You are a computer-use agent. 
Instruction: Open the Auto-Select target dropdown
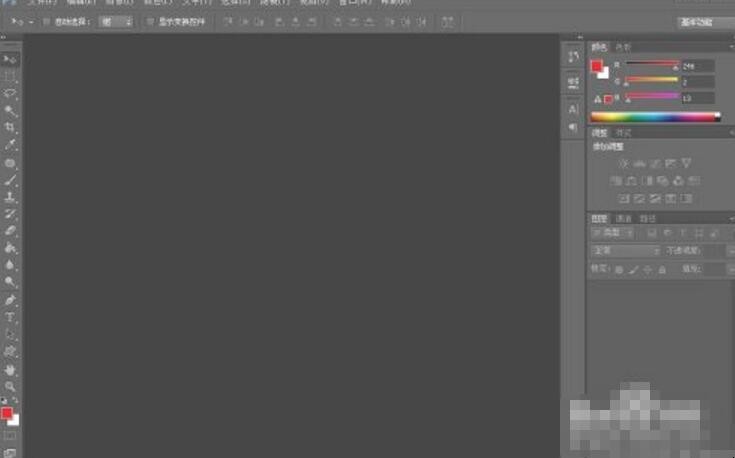116,22
